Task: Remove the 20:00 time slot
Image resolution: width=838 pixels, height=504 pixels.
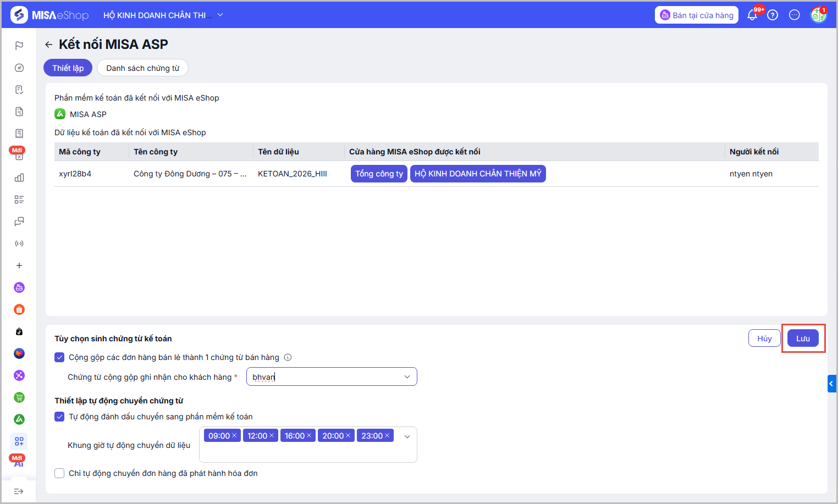Action: point(348,436)
